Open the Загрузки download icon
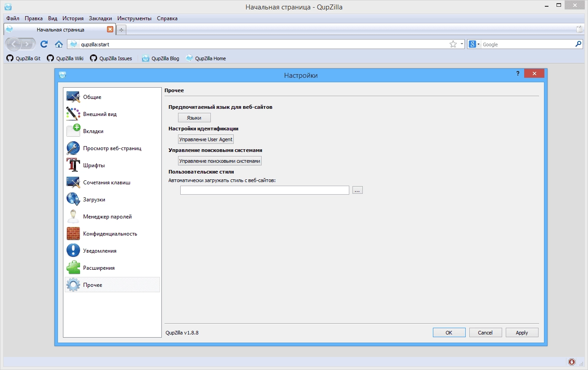The height and width of the screenshot is (370, 588). click(x=73, y=200)
